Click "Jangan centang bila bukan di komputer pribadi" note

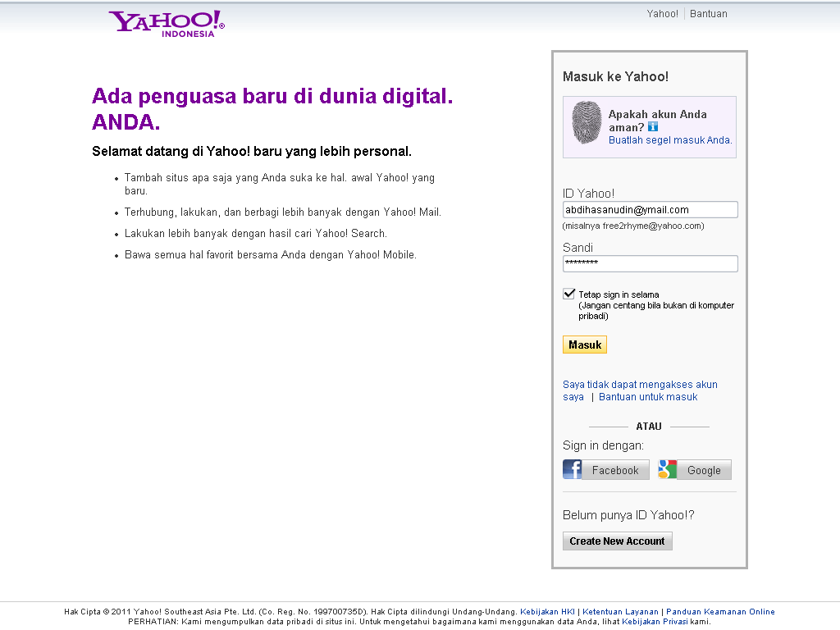pyautogui.click(x=656, y=311)
